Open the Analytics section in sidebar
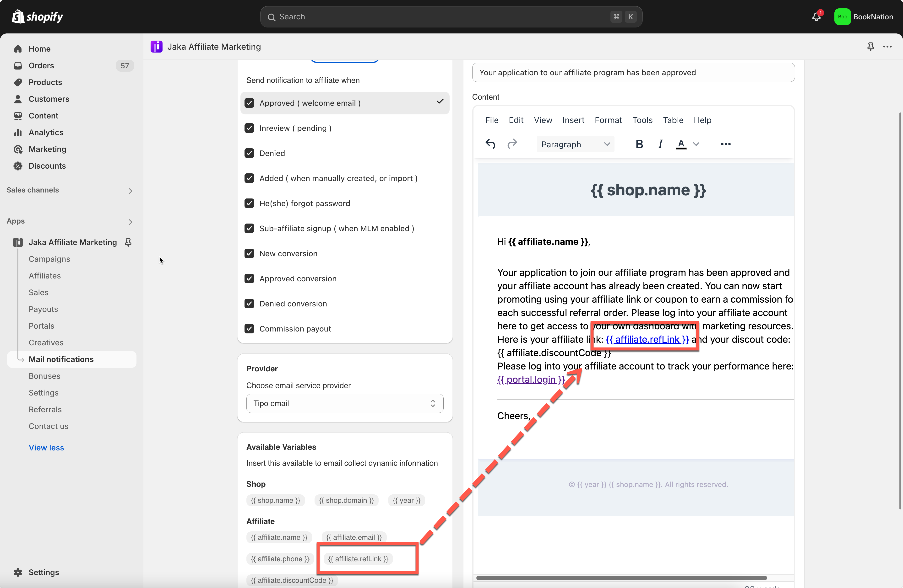The width and height of the screenshot is (903, 588). click(x=46, y=132)
